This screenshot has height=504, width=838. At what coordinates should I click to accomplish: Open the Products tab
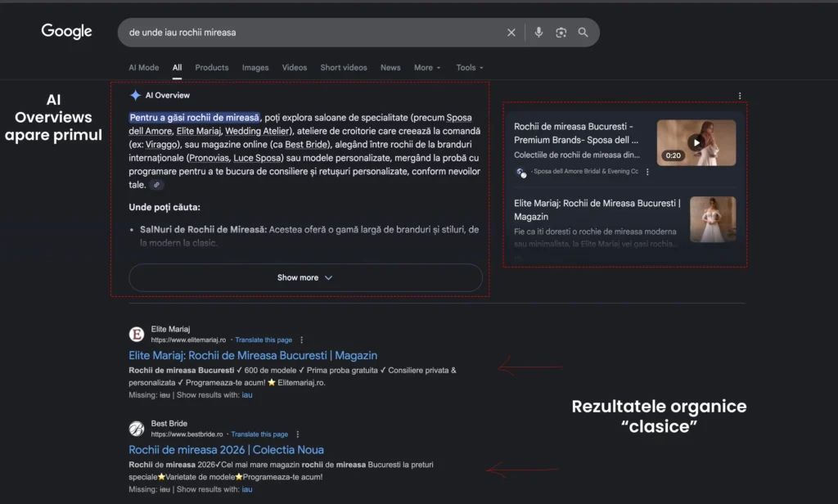coord(212,67)
